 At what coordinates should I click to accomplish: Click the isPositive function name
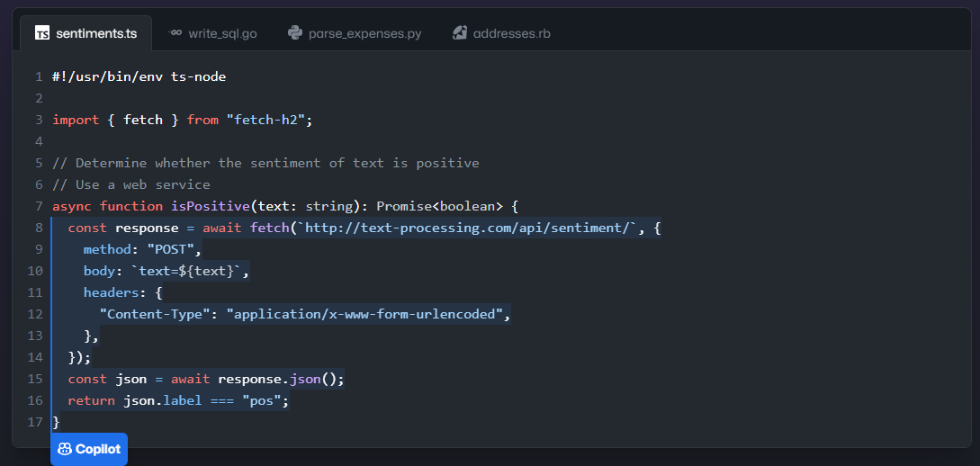tap(211, 206)
